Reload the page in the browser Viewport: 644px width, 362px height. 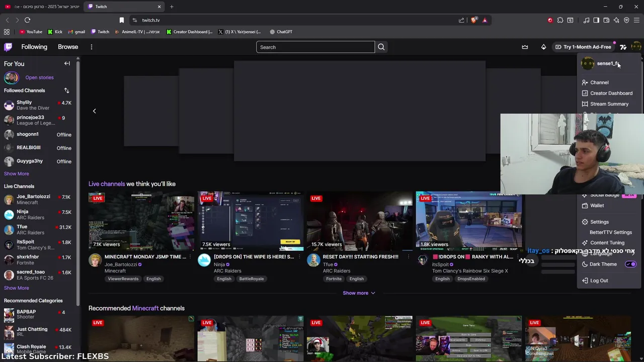point(27,20)
